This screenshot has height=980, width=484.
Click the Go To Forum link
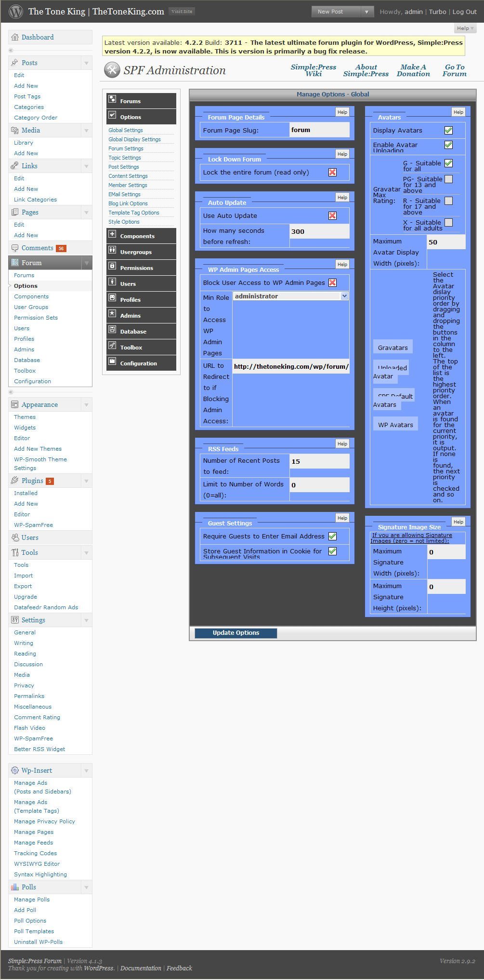pyautogui.click(x=455, y=70)
